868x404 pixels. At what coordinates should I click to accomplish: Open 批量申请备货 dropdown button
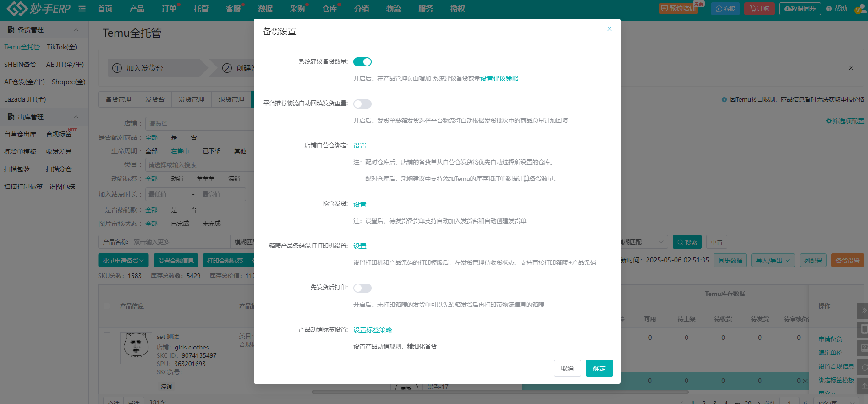123,261
